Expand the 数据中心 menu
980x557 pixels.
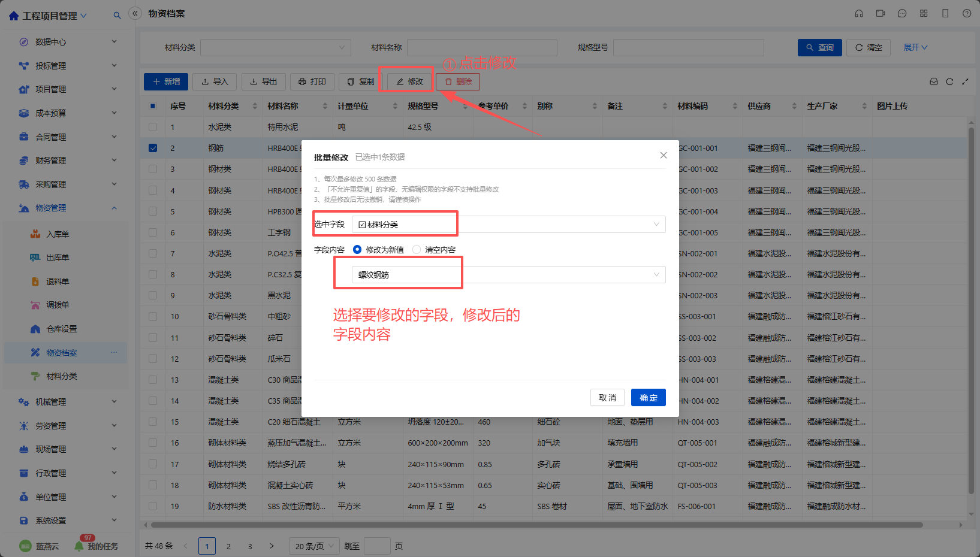[x=68, y=42]
